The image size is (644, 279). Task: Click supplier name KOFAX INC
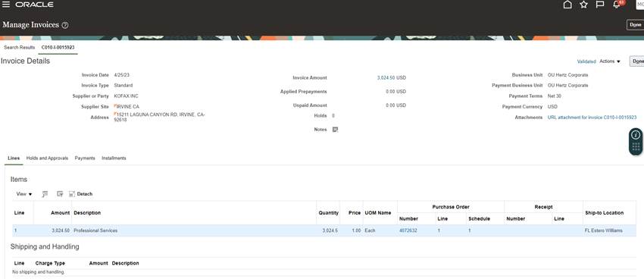point(126,96)
